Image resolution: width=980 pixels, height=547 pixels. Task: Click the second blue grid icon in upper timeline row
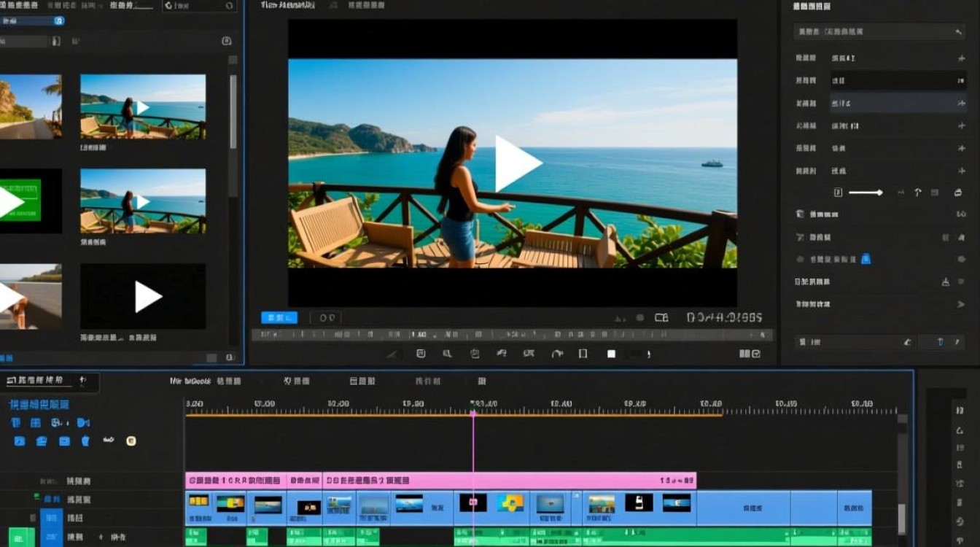[36, 423]
